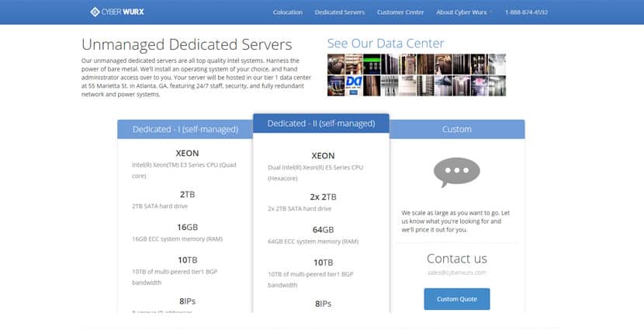The width and height of the screenshot is (644, 334).
Task: Open the thumbnail with green bar display
Action: [372, 64]
